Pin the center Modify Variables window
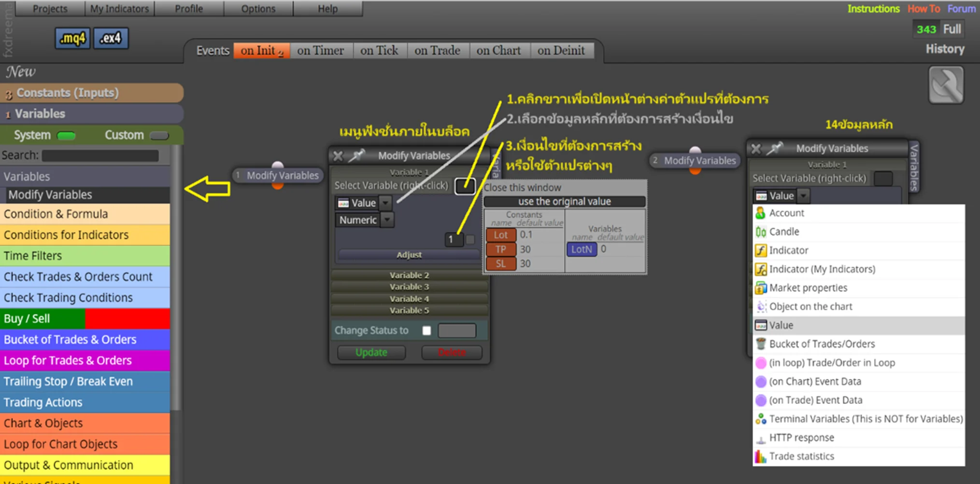This screenshot has height=484, width=980. point(358,156)
